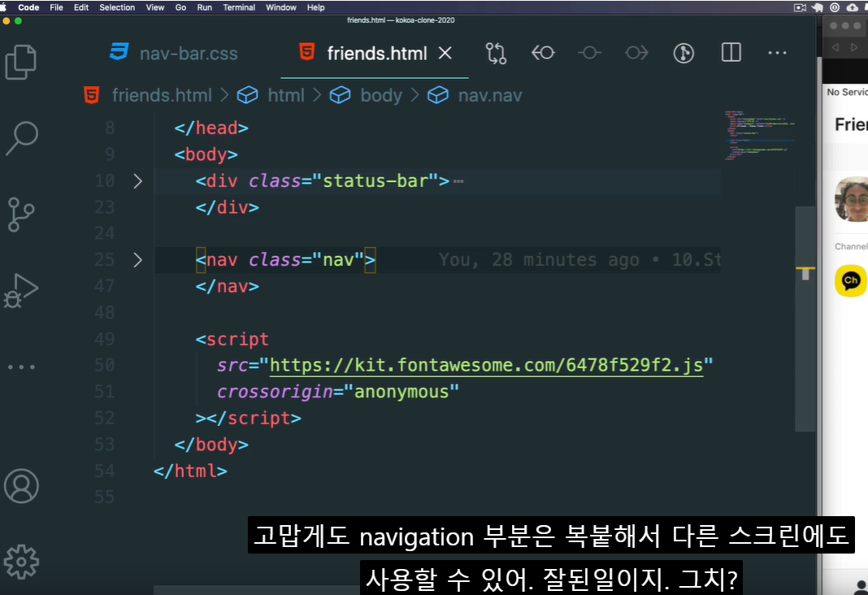
Task: Click the screen recording icon in macOS menu bar
Action: click(x=800, y=7)
